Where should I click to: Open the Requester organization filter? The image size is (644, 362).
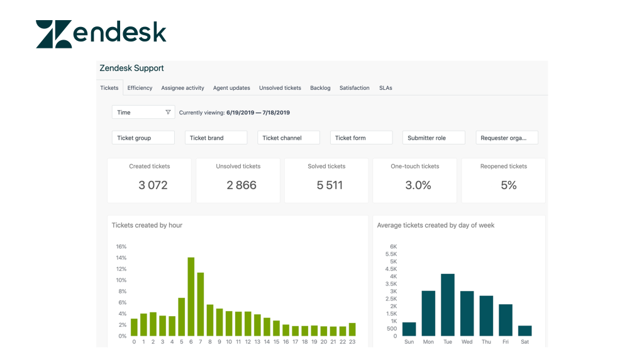pos(507,138)
